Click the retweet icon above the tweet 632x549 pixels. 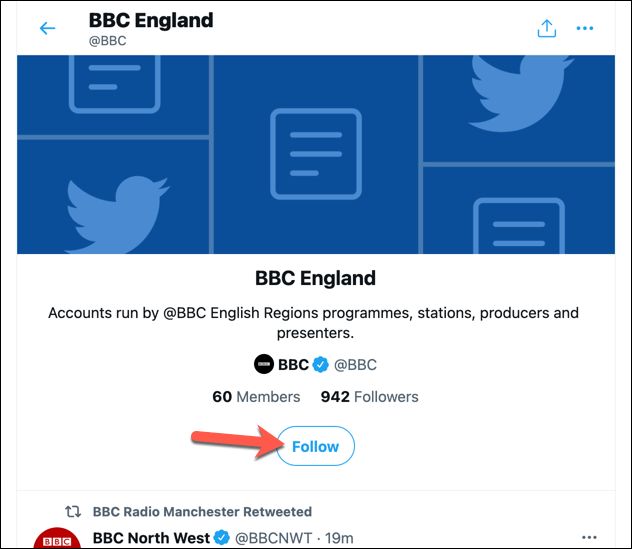click(74, 512)
